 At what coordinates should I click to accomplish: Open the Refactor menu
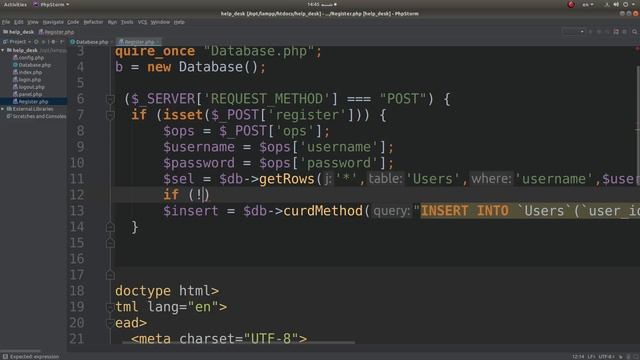pyautogui.click(x=93, y=22)
